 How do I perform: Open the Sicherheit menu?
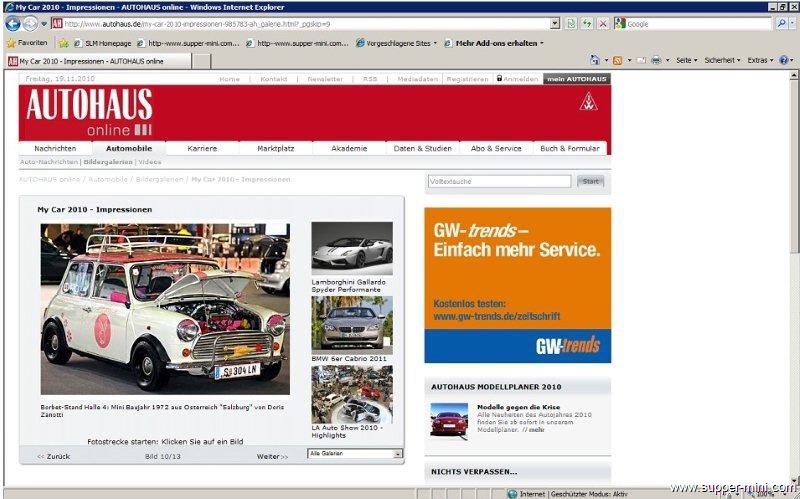pos(722,60)
